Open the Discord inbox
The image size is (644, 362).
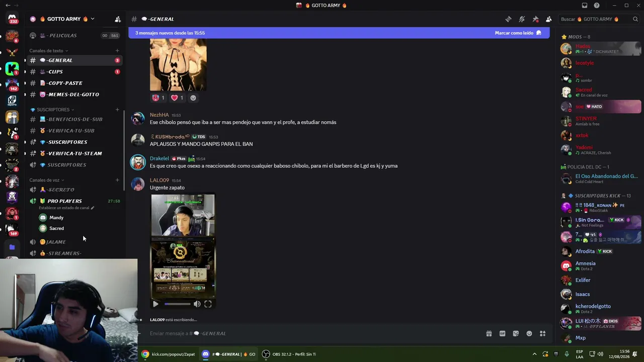(585, 6)
